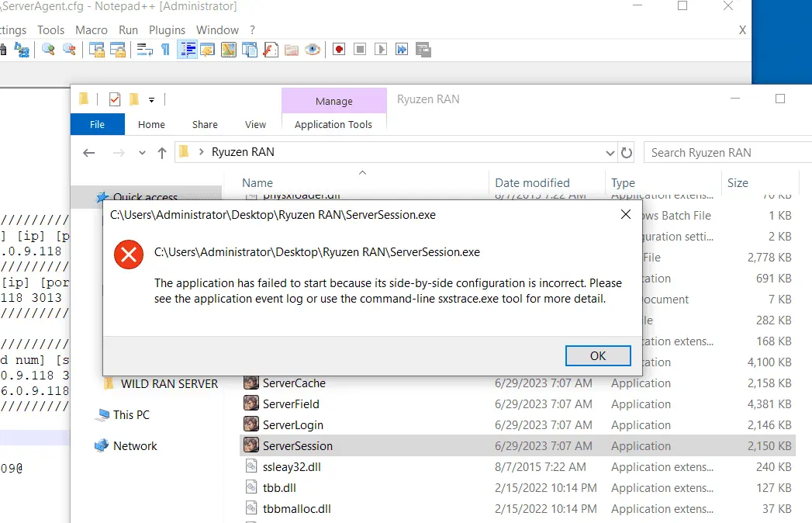The width and height of the screenshot is (812, 523).
Task: Select the Manage contextual tab
Action: pos(334,101)
